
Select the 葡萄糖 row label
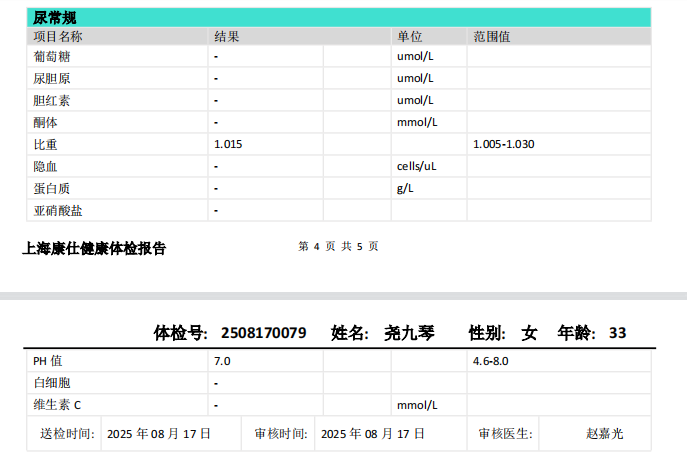tap(52, 57)
